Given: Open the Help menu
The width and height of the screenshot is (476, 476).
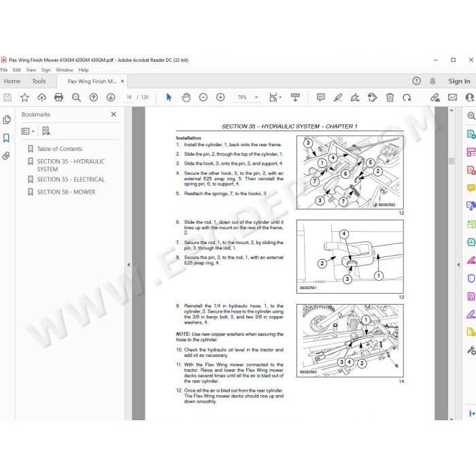Looking at the screenshot, I should point(84,70).
